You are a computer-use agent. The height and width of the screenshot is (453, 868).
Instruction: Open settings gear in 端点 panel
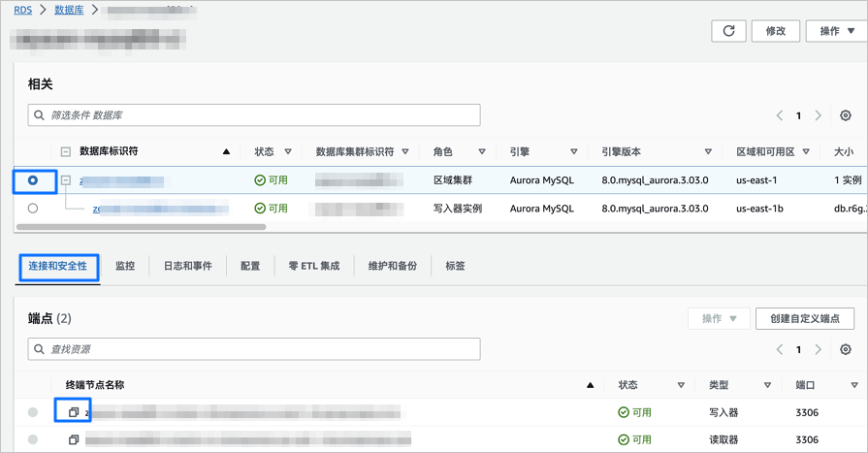click(x=846, y=349)
